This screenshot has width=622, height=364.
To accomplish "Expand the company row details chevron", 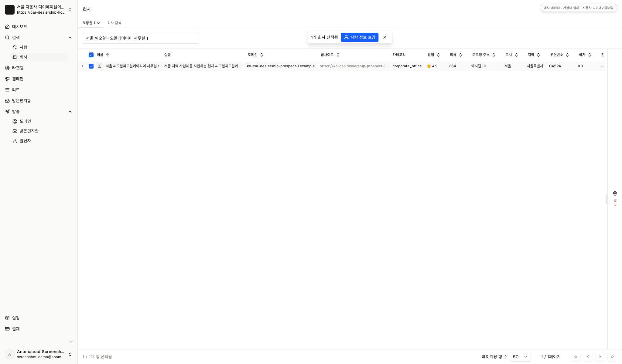I will click(x=83, y=66).
